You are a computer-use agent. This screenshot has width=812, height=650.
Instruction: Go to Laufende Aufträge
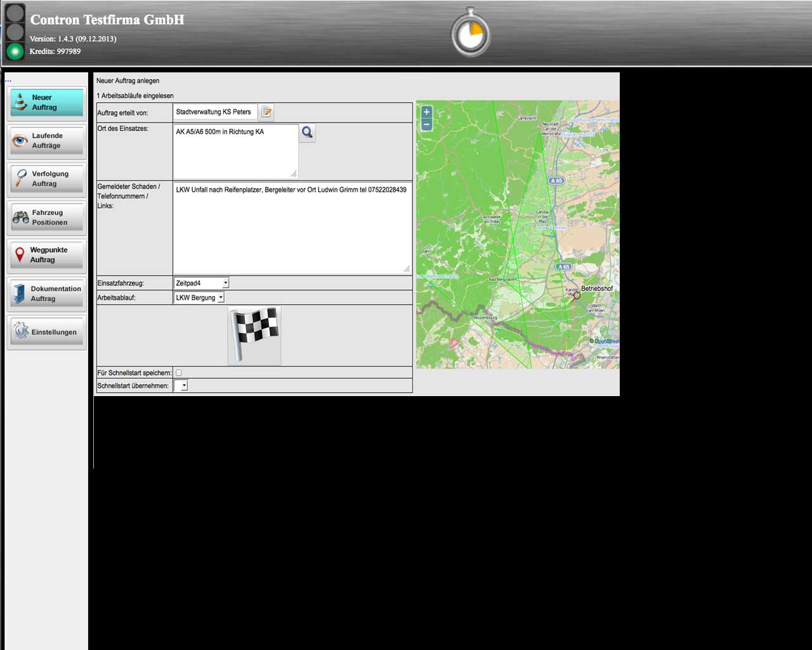pos(46,141)
